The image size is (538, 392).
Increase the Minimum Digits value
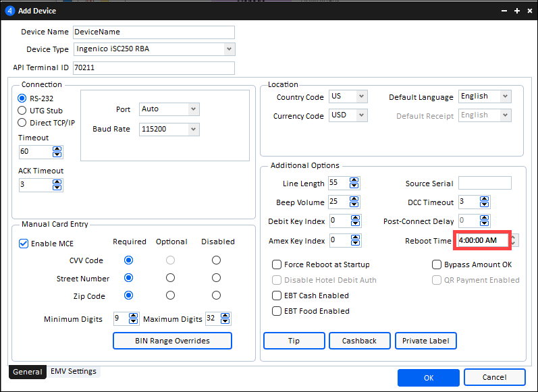pyautogui.click(x=134, y=316)
